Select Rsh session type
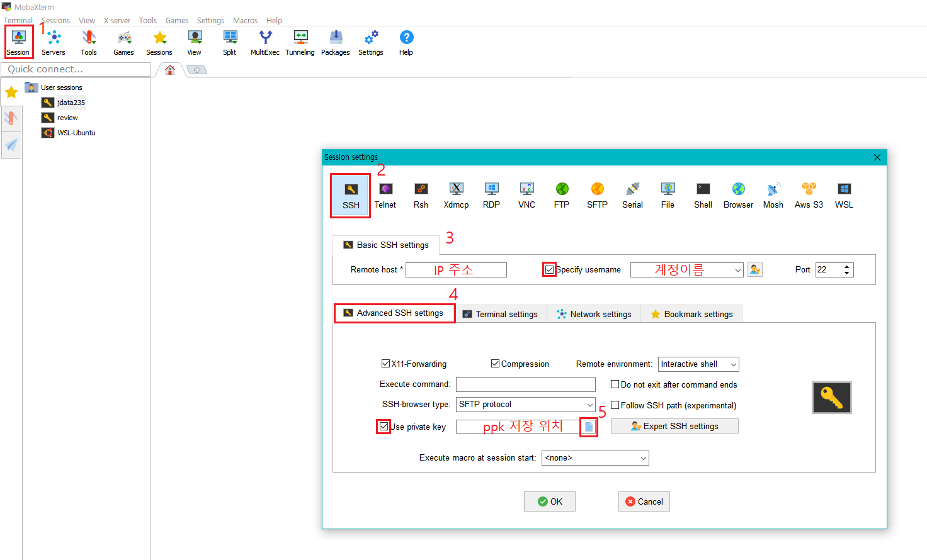The width and height of the screenshot is (927, 560). 421,196
